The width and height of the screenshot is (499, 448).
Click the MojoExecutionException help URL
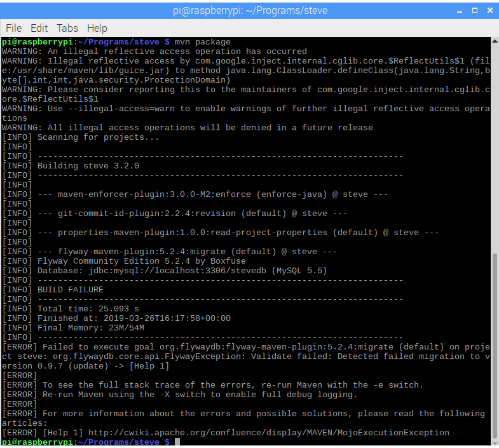[x=269, y=433]
